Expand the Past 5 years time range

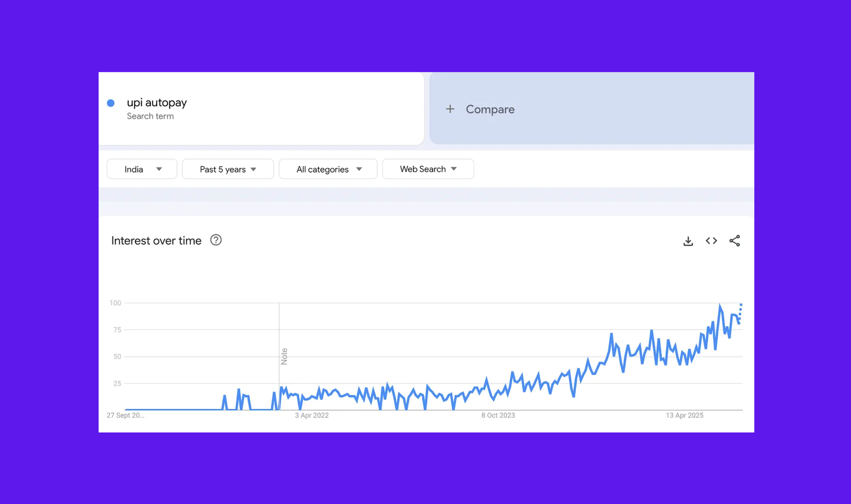coord(227,169)
